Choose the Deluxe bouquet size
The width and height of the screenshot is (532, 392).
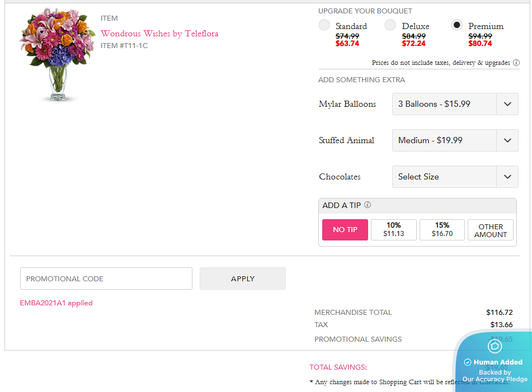coord(390,25)
